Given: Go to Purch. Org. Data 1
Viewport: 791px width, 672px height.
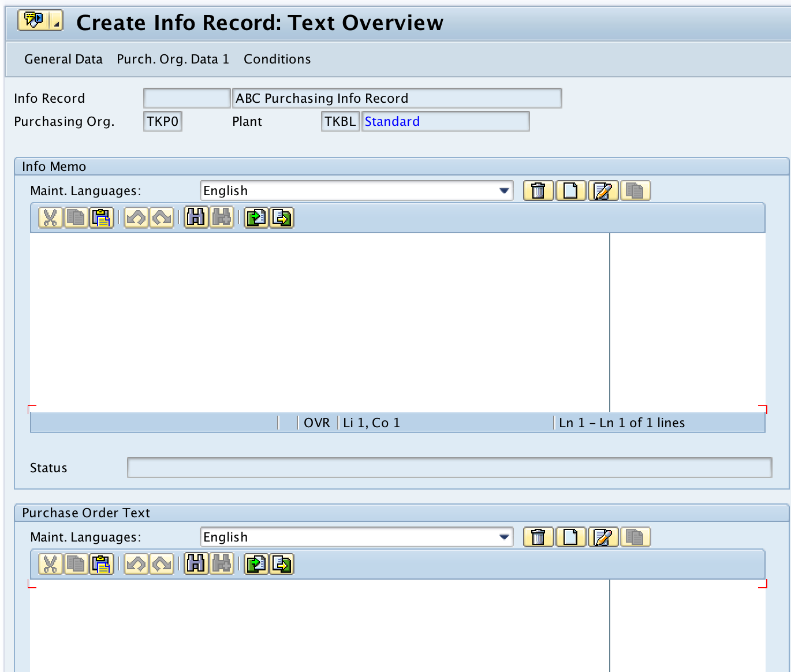Looking at the screenshot, I should click(x=173, y=59).
